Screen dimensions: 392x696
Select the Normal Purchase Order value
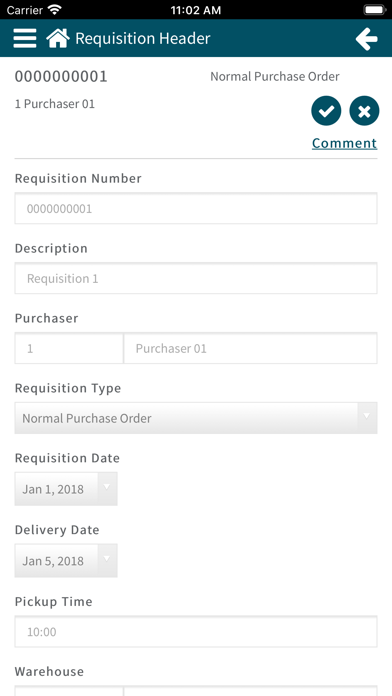[x=87, y=418]
